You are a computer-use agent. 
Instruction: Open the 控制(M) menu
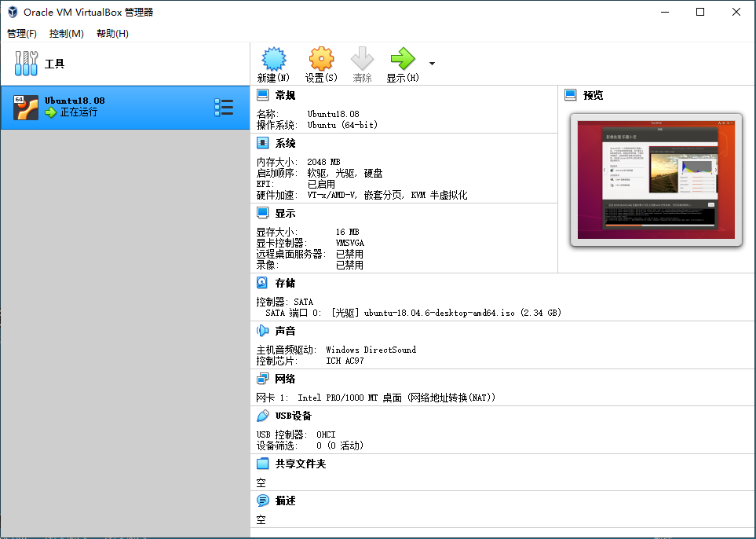pos(66,34)
